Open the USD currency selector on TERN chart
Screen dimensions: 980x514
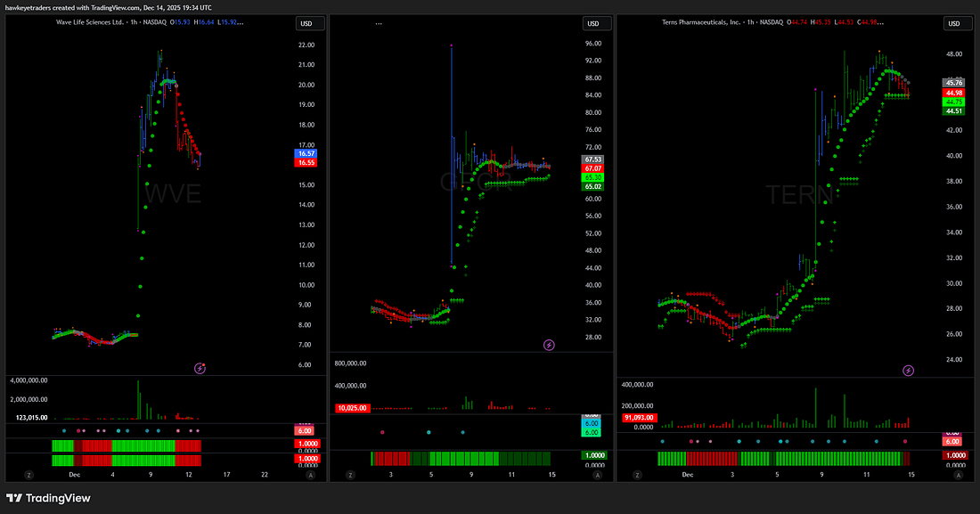958,24
